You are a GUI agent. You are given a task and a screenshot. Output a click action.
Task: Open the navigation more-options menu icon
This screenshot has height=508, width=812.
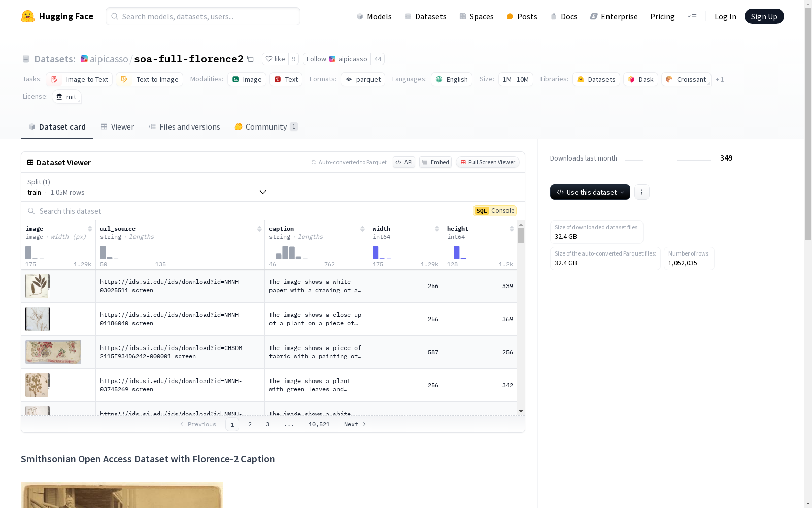(x=692, y=16)
